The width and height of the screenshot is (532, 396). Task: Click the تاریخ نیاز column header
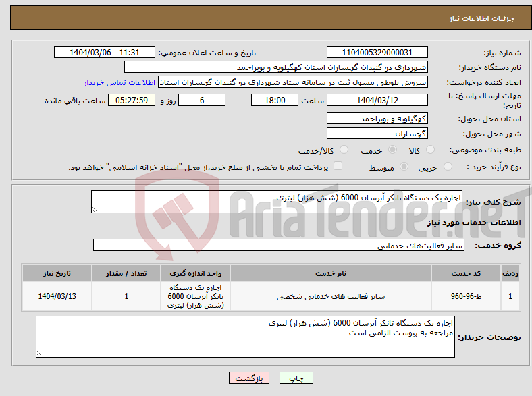57,273
